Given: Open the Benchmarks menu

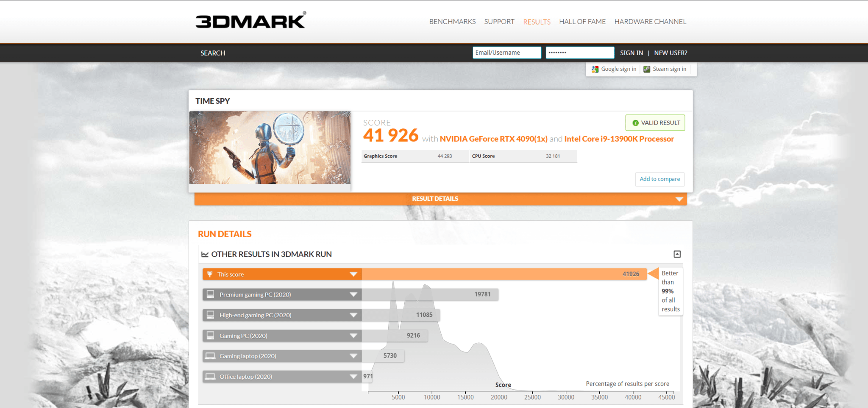Looking at the screenshot, I should point(452,22).
